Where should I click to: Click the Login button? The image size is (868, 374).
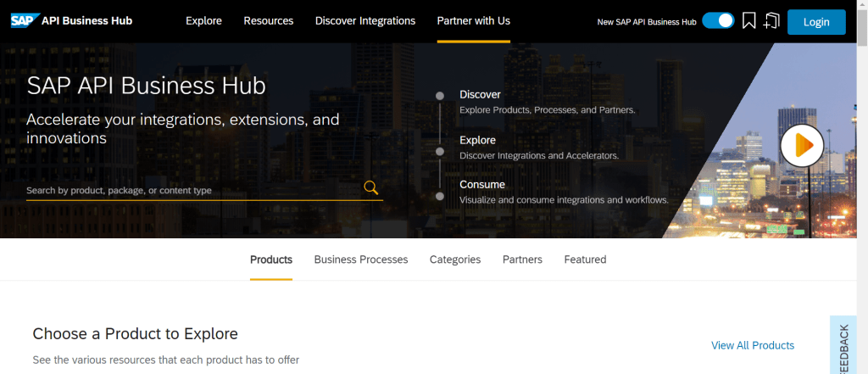(x=816, y=21)
